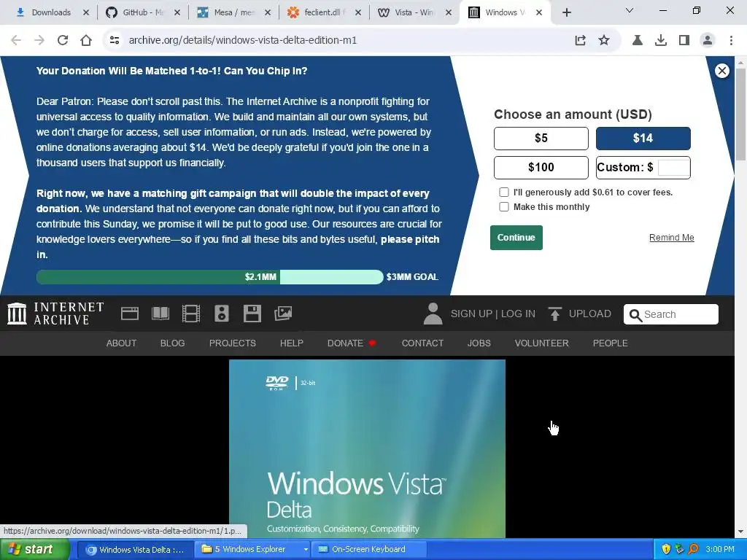The height and width of the screenshot is (560, 747).
Task: Check the add $0.61 to cover fees box
Action: point(504,192)
